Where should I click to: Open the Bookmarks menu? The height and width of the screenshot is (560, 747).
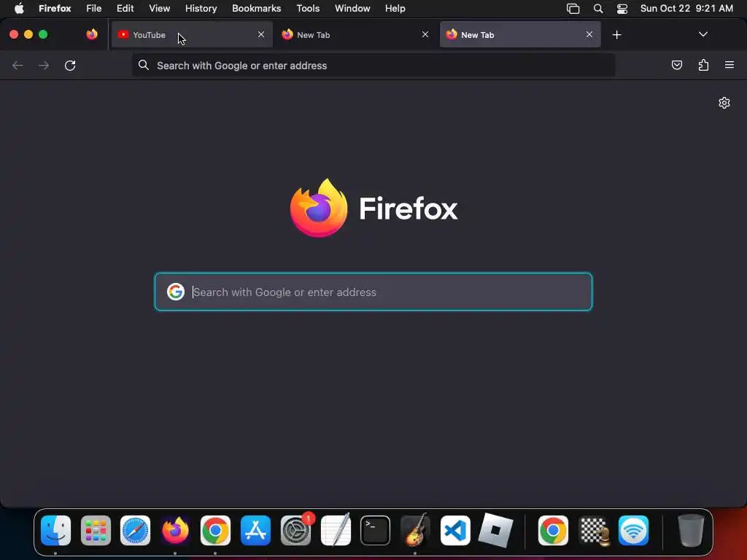[x=256, y=8]
